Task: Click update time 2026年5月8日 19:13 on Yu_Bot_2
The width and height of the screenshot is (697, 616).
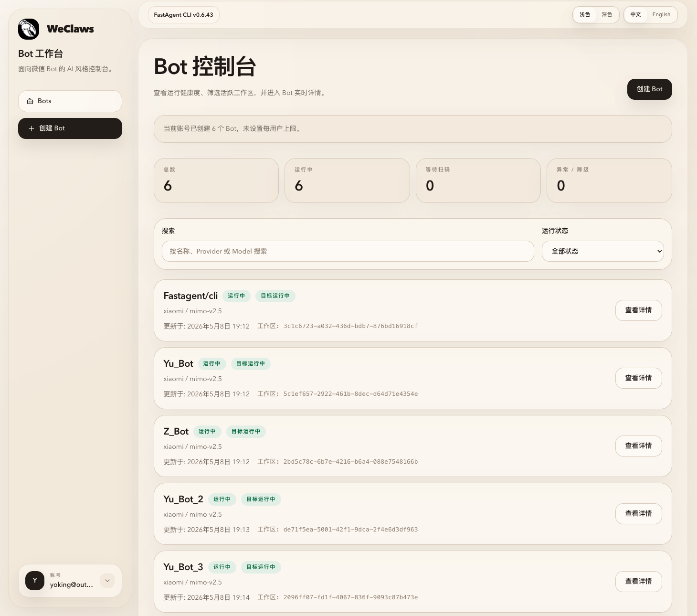Action: pyautogui.click(x=218, y=530)
